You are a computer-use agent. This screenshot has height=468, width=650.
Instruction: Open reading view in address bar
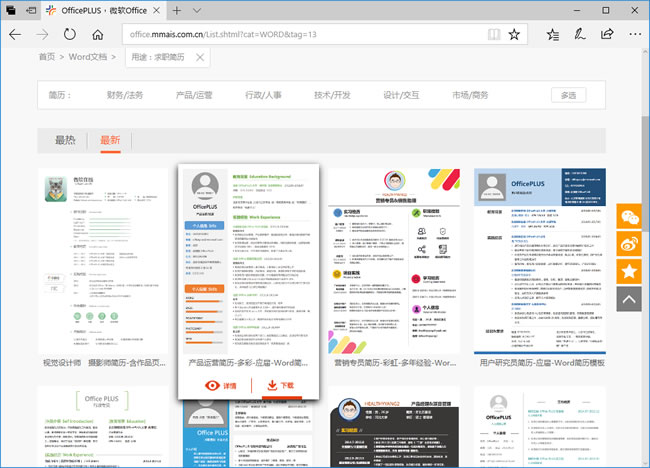(494, 34)
